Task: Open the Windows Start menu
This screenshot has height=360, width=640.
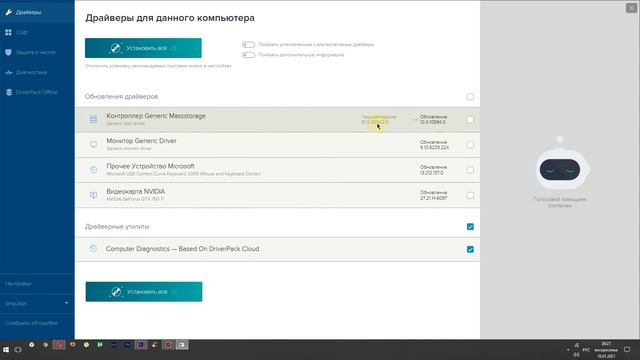Action: 6,349
